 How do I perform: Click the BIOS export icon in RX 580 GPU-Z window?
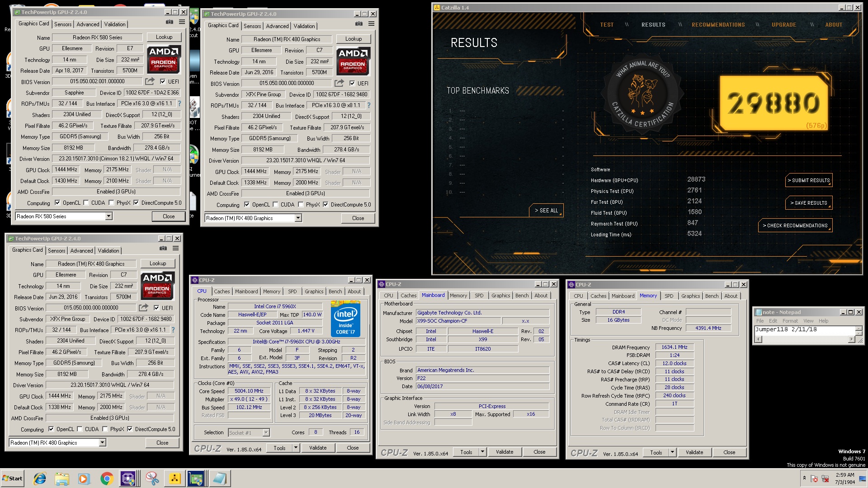coord(150,81)
